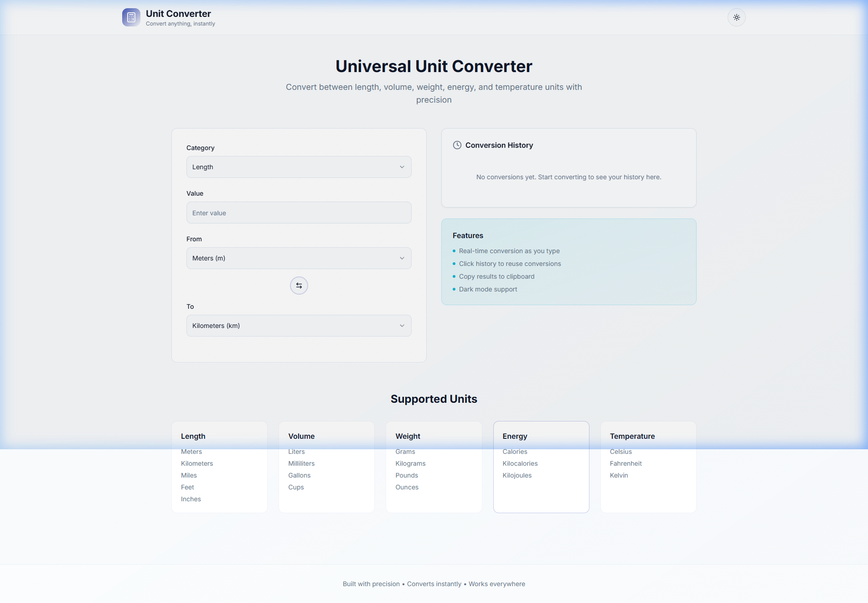Toggle dark mode with the sun icon

[736, 17]
